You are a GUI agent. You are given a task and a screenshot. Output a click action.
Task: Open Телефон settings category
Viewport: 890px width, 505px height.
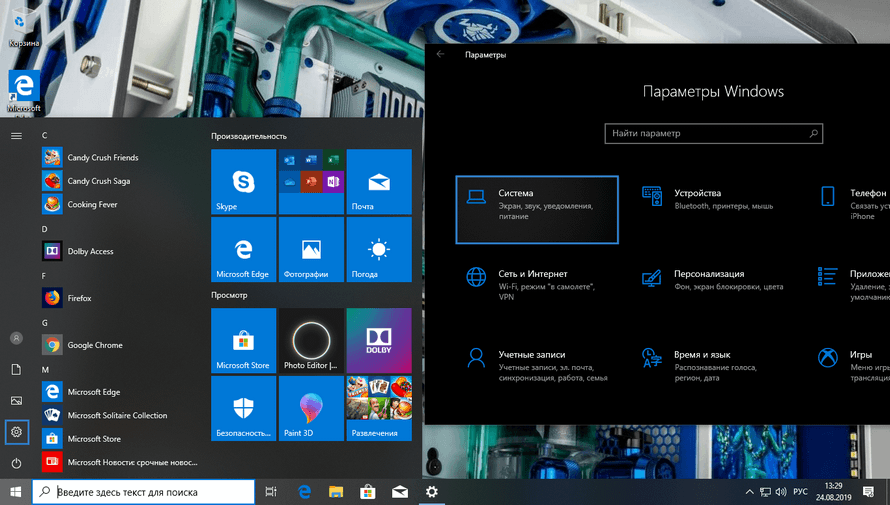853,204
